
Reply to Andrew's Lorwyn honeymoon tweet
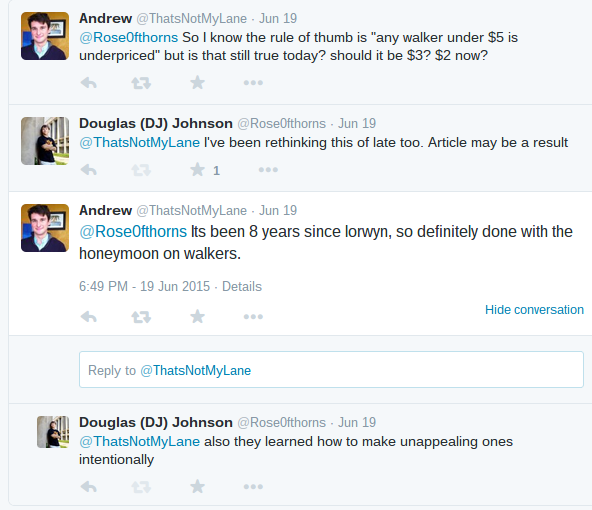coord(89,317)
